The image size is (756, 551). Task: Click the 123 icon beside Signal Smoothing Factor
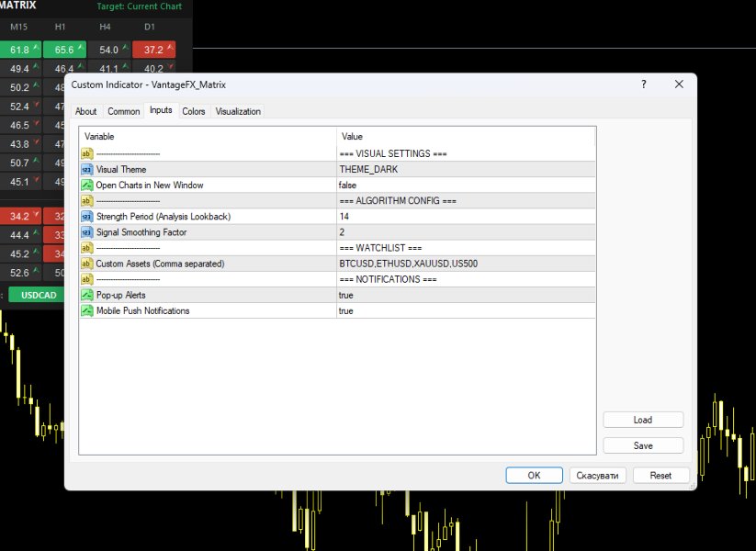86,231
